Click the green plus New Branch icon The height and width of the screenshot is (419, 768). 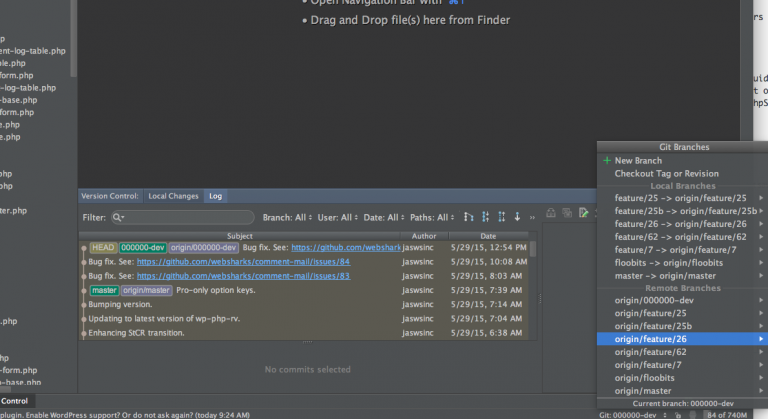coord(607,160)
